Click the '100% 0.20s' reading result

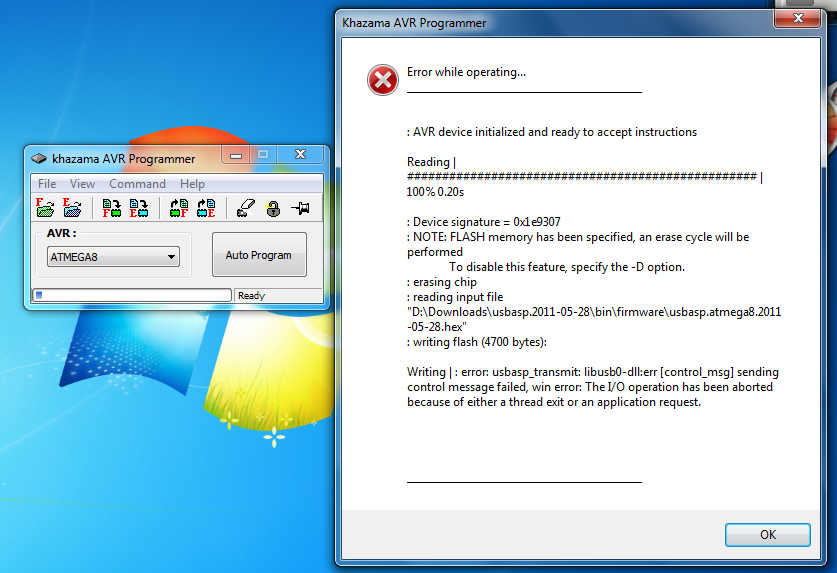click(x=435, y=192)
